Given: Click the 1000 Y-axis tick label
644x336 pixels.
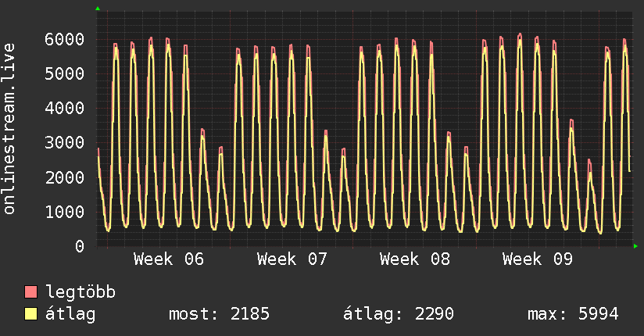Looking at the screenshot, I should tap(63, 212).
